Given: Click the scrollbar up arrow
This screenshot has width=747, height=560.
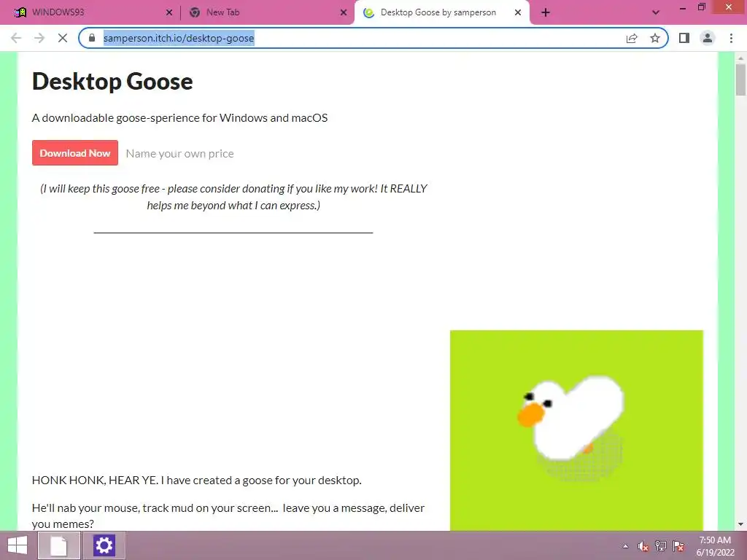Looking at the screenshot, I should tap(740, 58).
